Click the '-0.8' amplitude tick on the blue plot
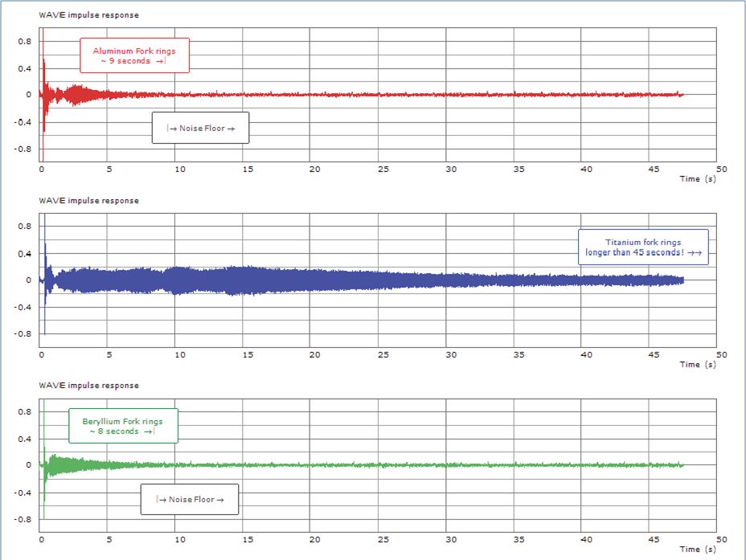Image resolution: width=746 pixels, height=560 pixels. point(23,333)
